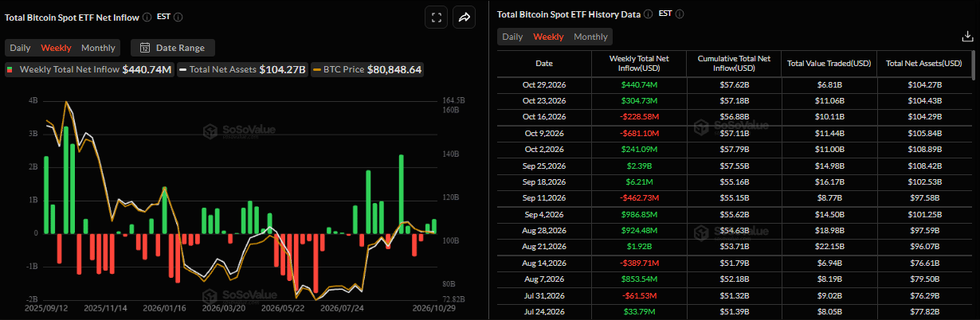Open the Date Range picker
This screenshot has height=320, width=980.
pos(173,48)
